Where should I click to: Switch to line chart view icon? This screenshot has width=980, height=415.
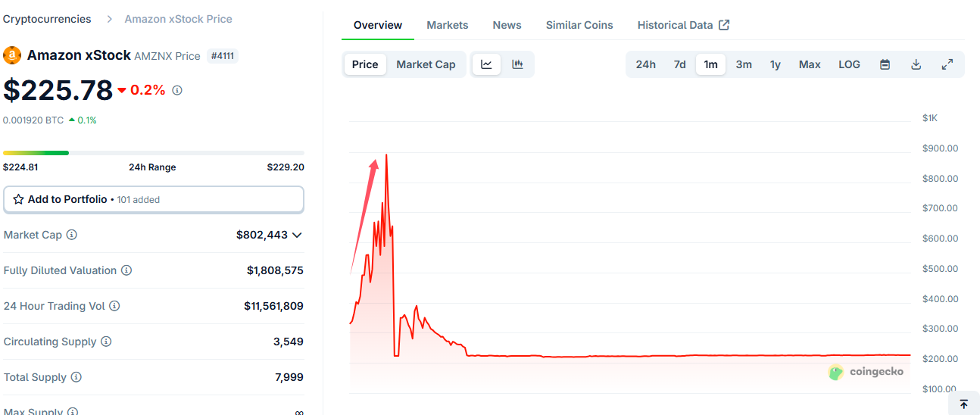pos(486,64)
